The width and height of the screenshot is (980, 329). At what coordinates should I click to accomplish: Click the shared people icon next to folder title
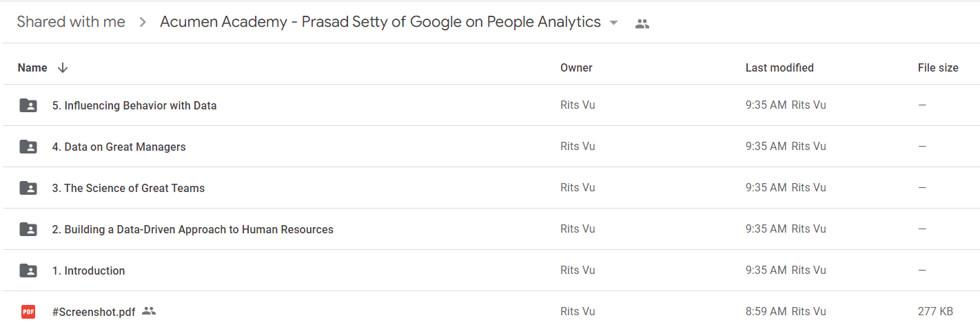pyautogui.click(x=642, y=23)
